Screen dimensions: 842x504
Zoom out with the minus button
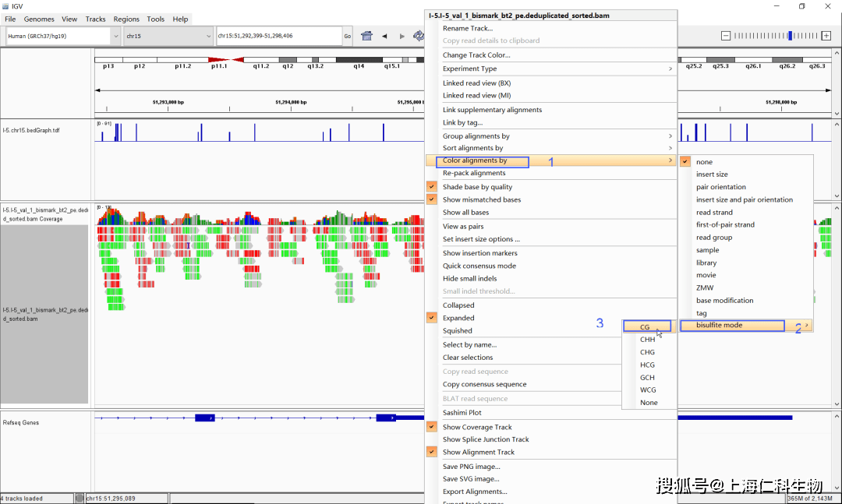pos(726,36)
